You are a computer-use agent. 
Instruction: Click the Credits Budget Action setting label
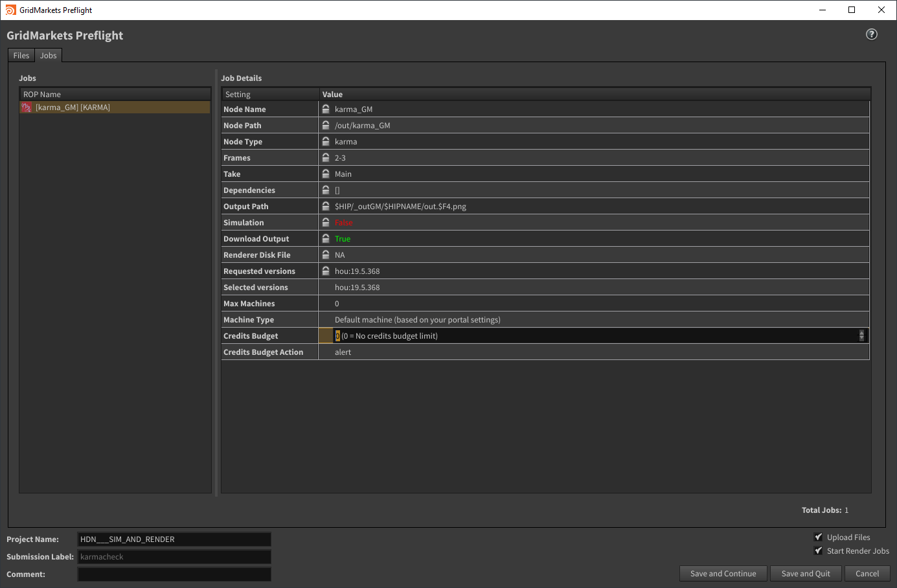[263, 352]
